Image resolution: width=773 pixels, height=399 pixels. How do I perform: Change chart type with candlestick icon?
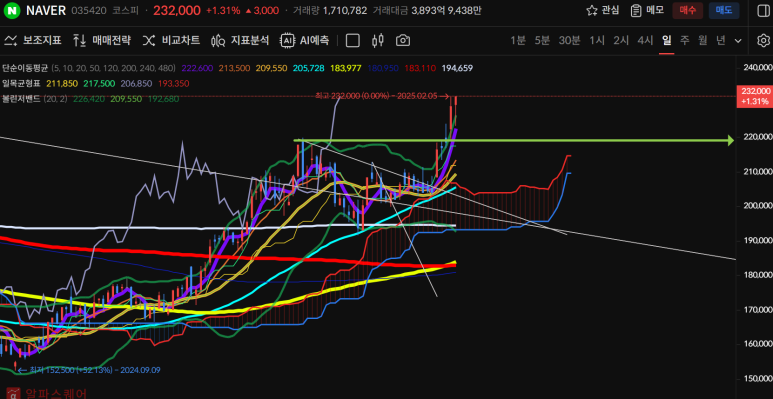pyautogui.click(x=378, y=40)
